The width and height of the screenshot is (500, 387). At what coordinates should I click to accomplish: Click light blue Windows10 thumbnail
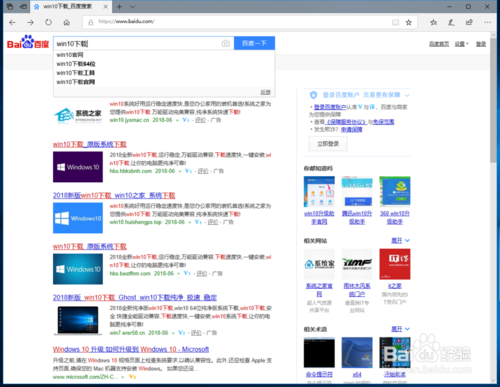coord(78,218)
